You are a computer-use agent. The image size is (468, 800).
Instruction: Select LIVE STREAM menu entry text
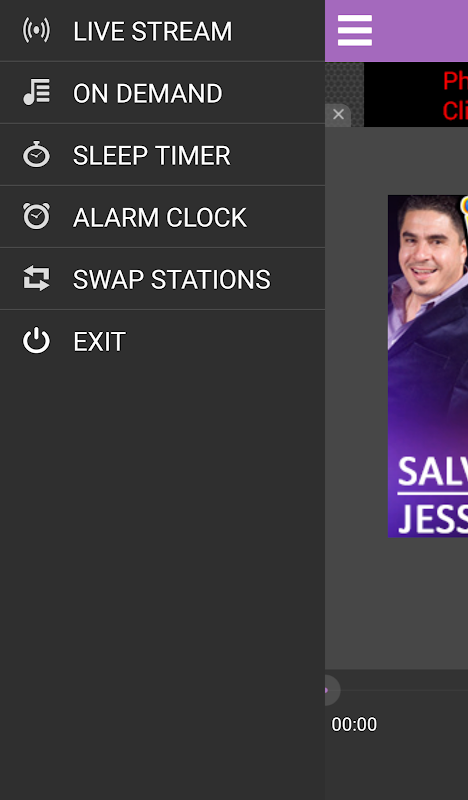(x=152, y=32)
